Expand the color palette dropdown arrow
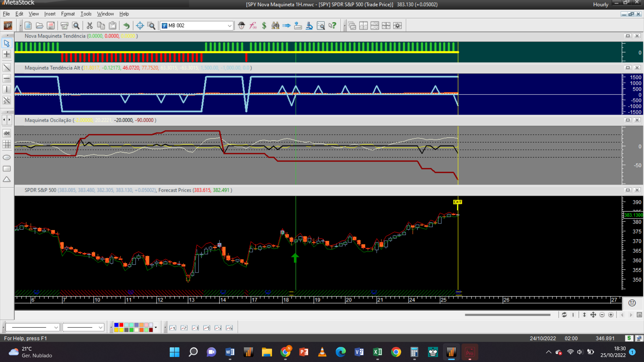The width and height of the screenshot is (644, 362). tap(156, 327)
